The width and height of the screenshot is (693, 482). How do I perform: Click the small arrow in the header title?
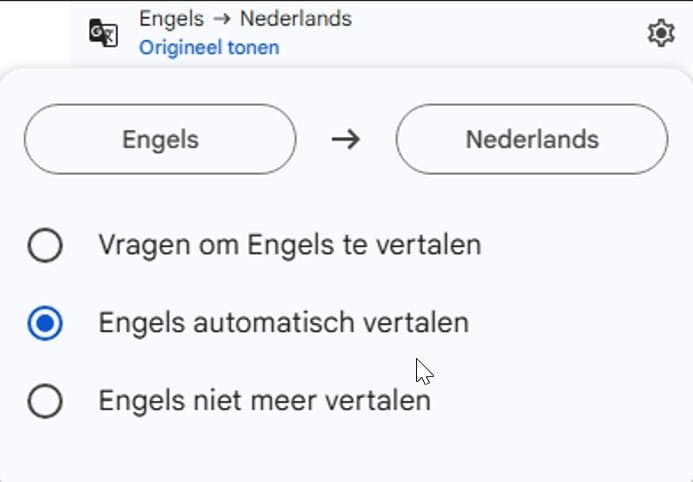222,19
